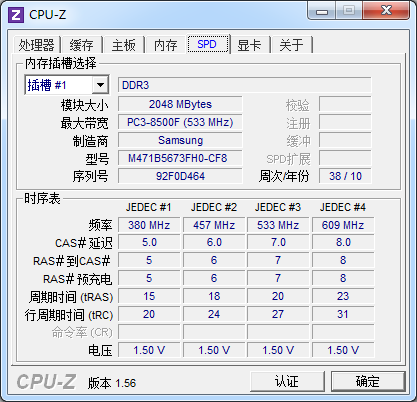The height and width of the screenshot is (402, 417).
Task: Click the empty 注册 field
Action: tap(345, 122)
